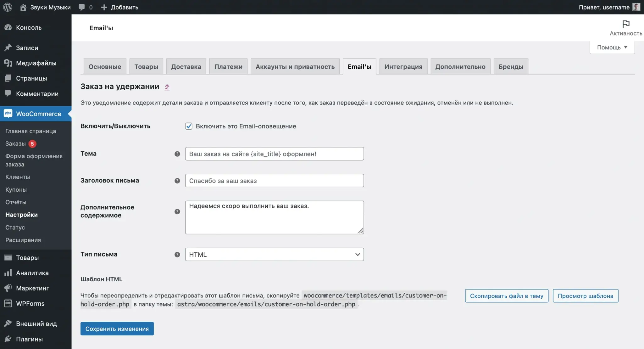This screenshot has width=644, height=349.
Task: Click the Активность flag icon top right
Action: coord(625,24)
